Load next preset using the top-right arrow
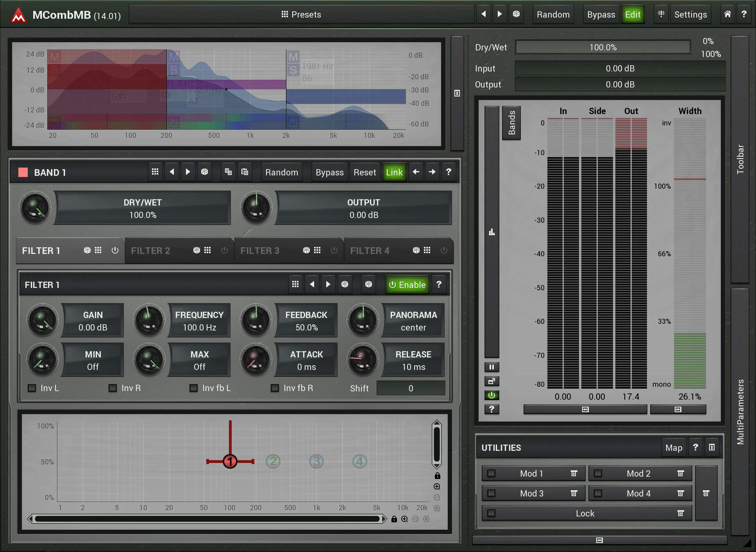756x552 pixels. pyautogui.click(x=500, y=14)
